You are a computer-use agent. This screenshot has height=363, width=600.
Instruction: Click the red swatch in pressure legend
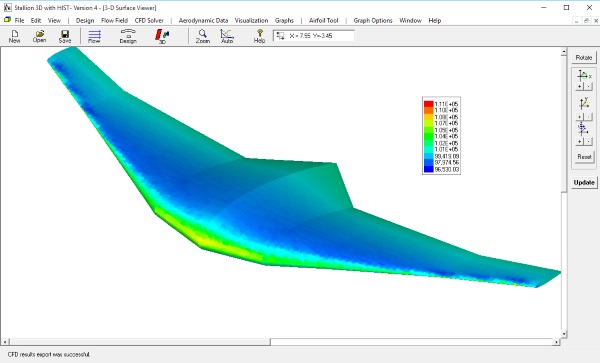click(429, 104)
